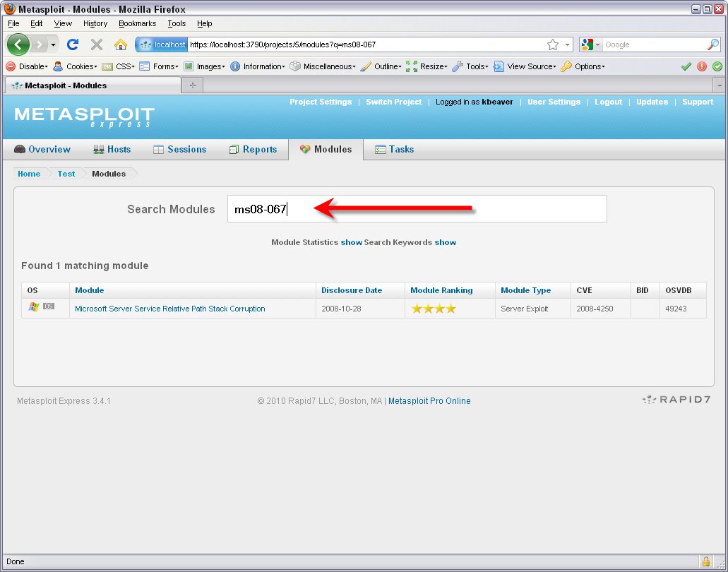Viewport: 728px width, 572px height.
Task: Show Module Statistics
Action: [352, 242]
